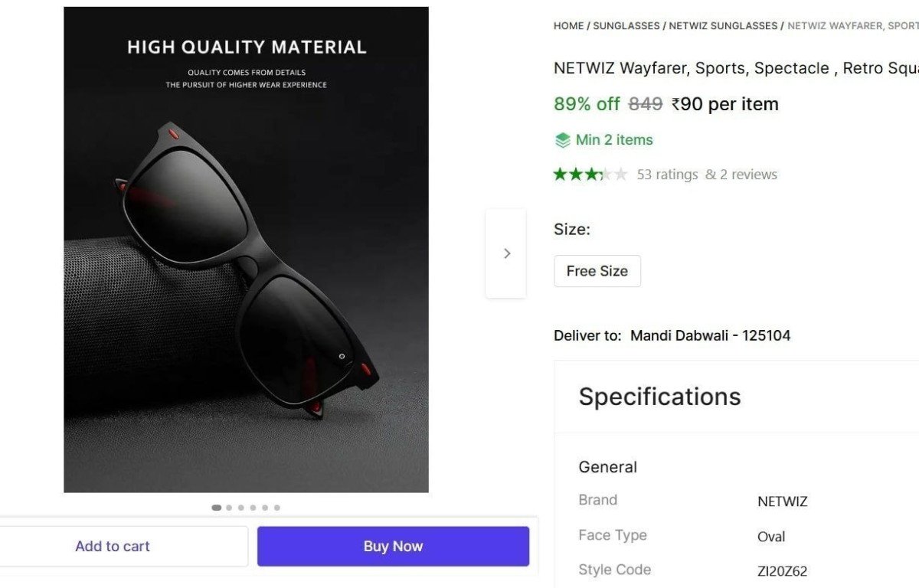
Task: Jump to the third carousel dot
Action: (x=240, y=508)
